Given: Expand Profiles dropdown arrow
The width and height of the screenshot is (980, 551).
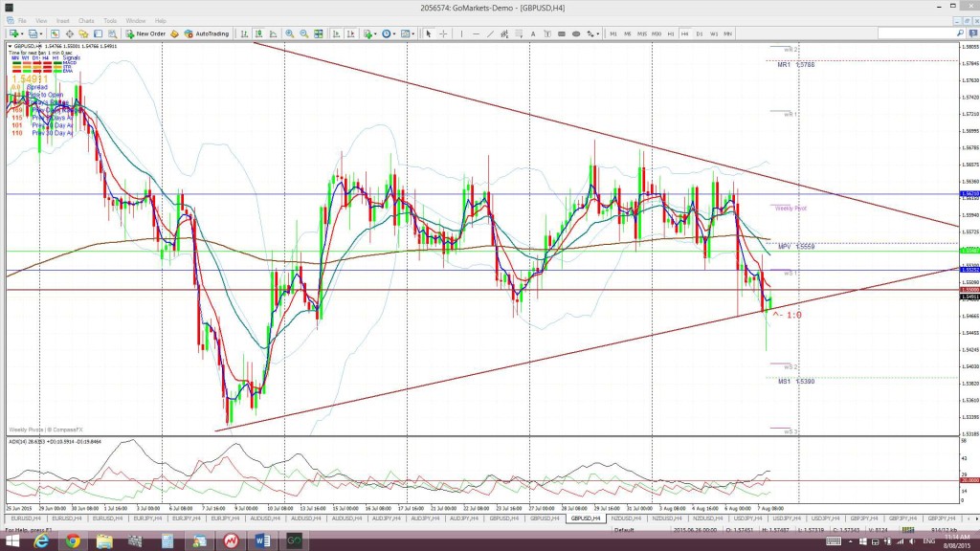Looking at the screenshot, I should pyautogui.click(x=41, y=33).
